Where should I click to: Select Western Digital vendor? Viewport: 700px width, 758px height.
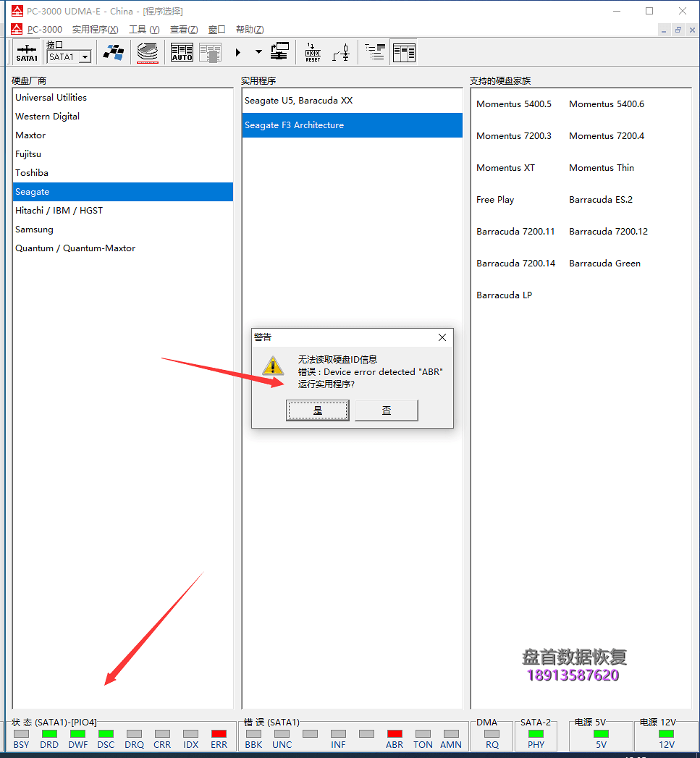point(123,117)
